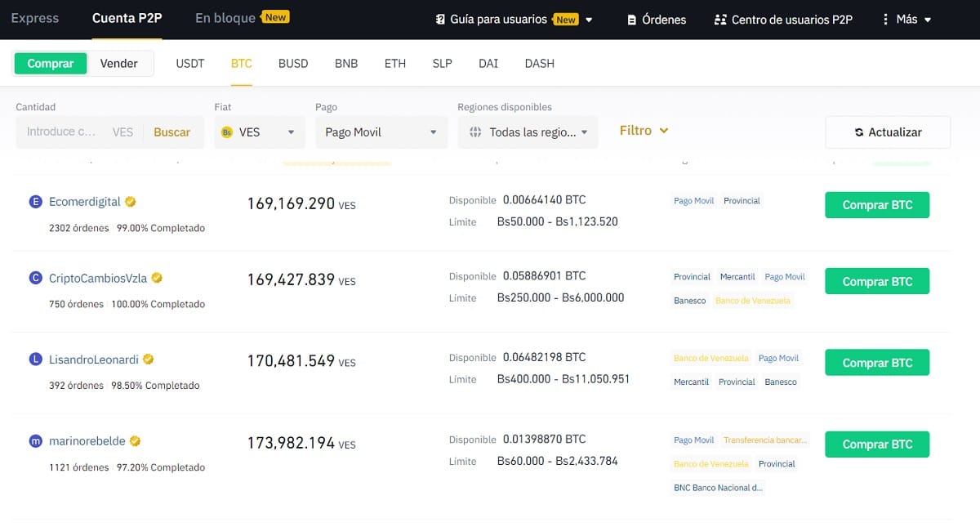Click the price 169,169.290 VES
The height and width of the screenshot is (527, 980).
(301, 203)
